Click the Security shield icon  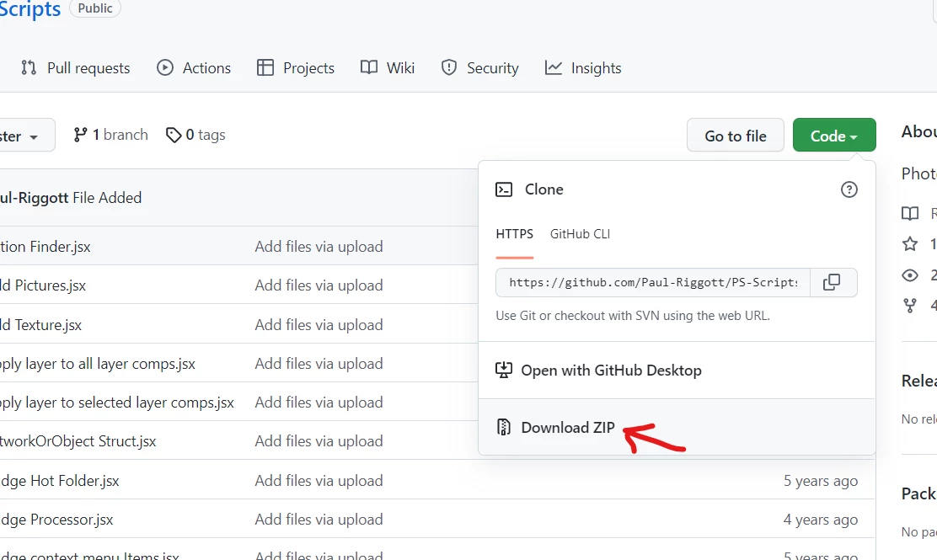pyautogui.click(x=449, y=67)
